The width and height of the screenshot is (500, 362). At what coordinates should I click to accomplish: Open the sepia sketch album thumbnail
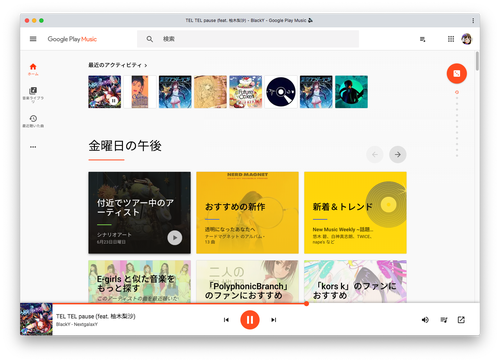pyautogui.click(x=210, y=92)
